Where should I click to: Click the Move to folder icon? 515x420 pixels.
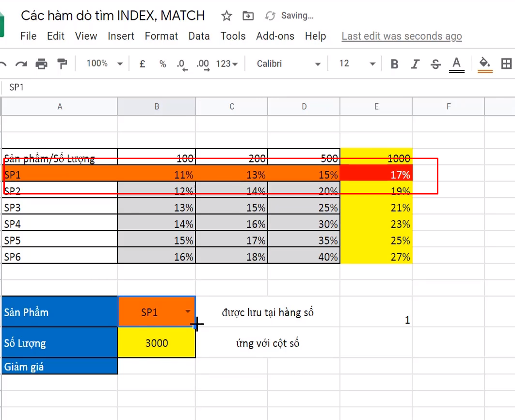point(248,16)
